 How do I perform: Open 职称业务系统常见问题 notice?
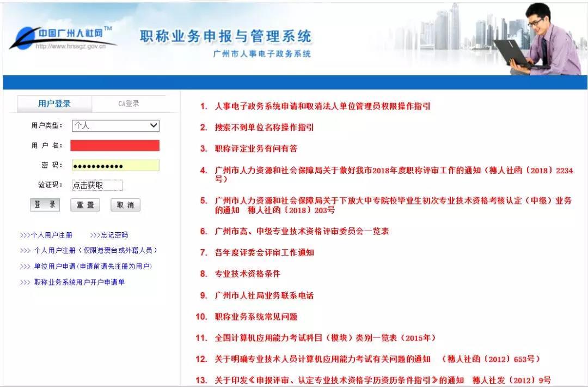[256, 317]
